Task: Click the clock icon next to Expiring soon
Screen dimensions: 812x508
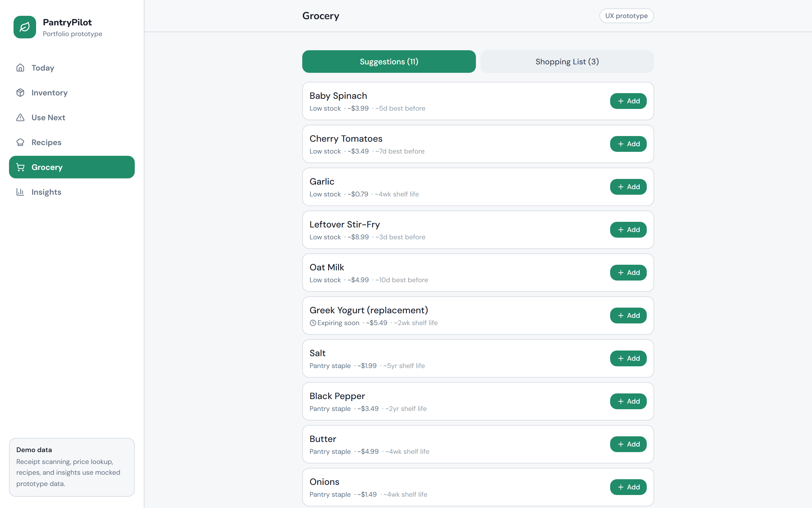Action: 313,323
